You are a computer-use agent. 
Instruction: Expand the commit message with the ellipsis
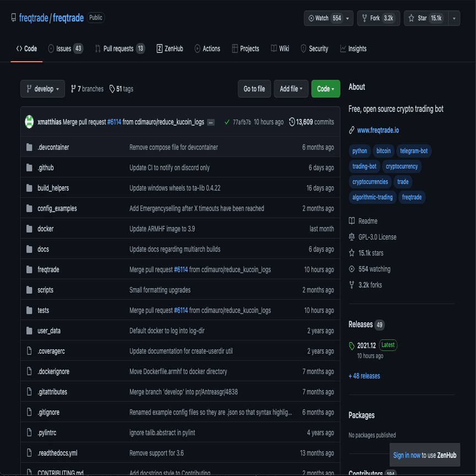[x=210, y=122]
